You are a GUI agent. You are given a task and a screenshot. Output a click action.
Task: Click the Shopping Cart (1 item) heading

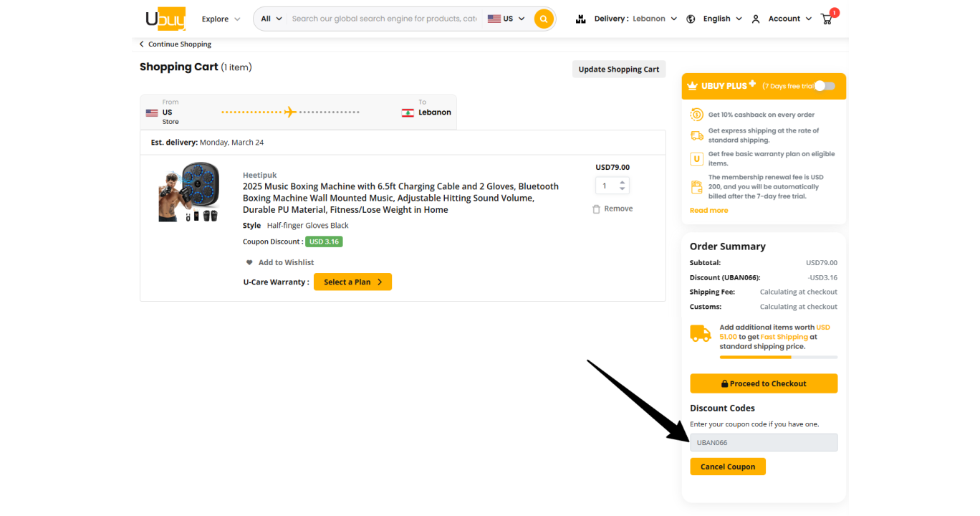click(196, 67)
